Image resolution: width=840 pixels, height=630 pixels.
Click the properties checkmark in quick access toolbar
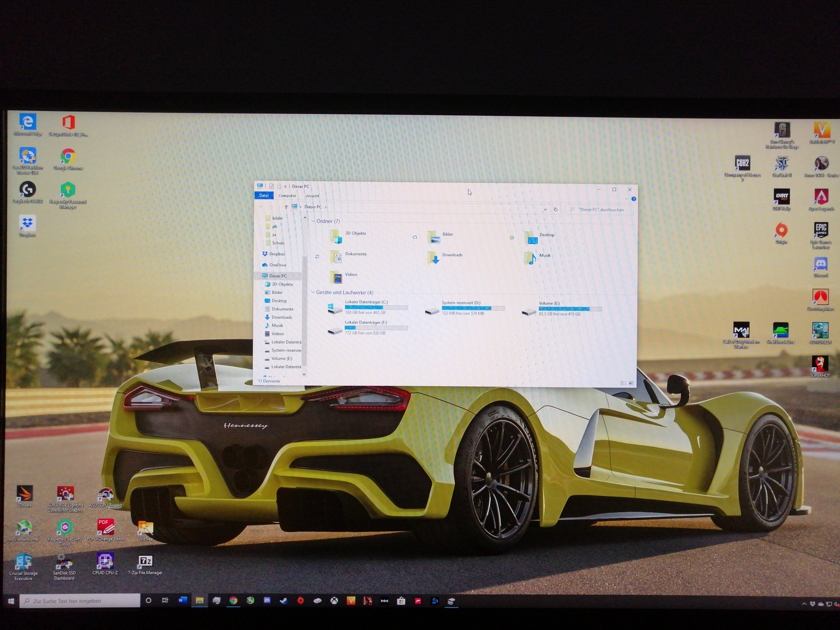pos(271,186)
